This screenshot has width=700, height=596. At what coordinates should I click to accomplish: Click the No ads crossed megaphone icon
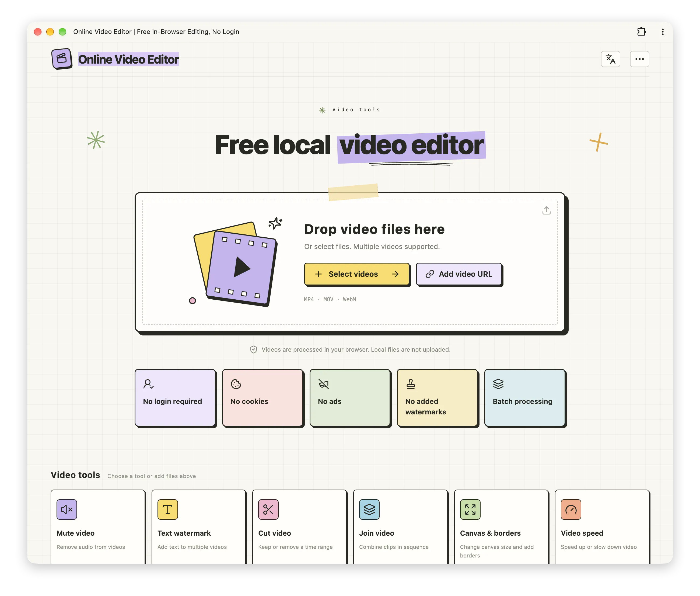point(323,384)
